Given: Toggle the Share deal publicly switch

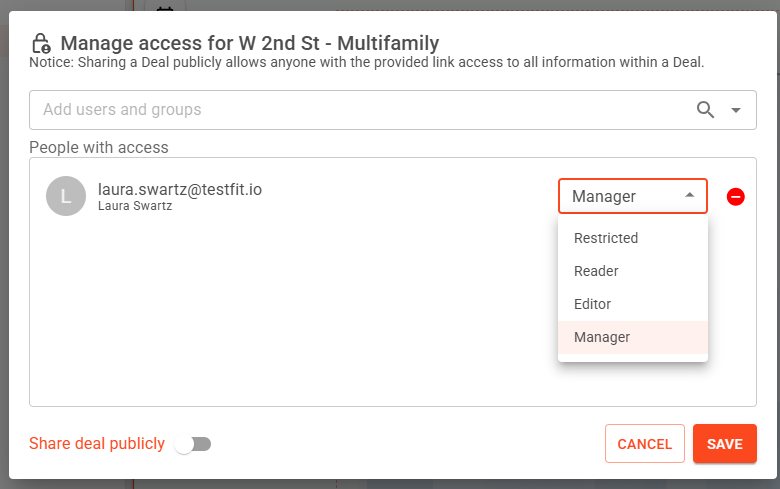Looking at the screenshot, I should 192,444.
